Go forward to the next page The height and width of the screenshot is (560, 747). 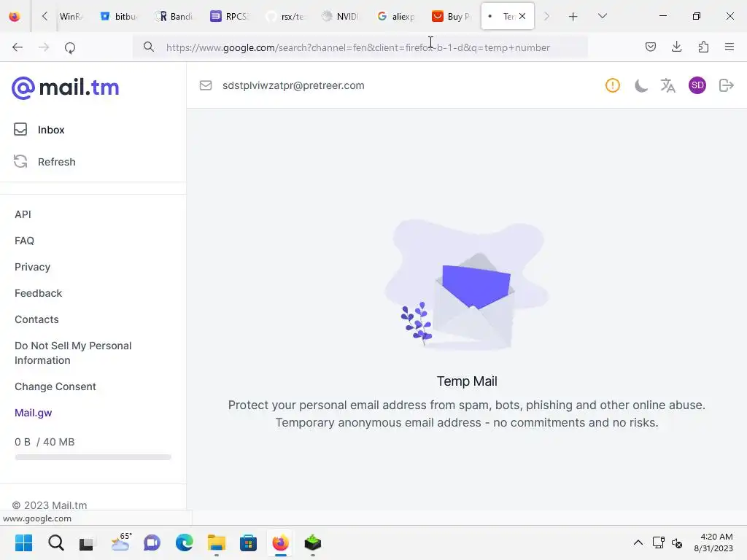pyautogui.click(x=44, y=47)
